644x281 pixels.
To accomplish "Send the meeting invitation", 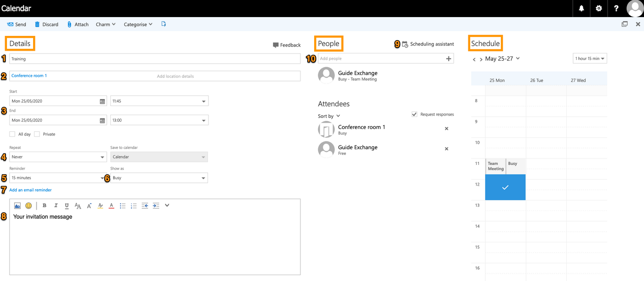I will (x=17, y=24).
